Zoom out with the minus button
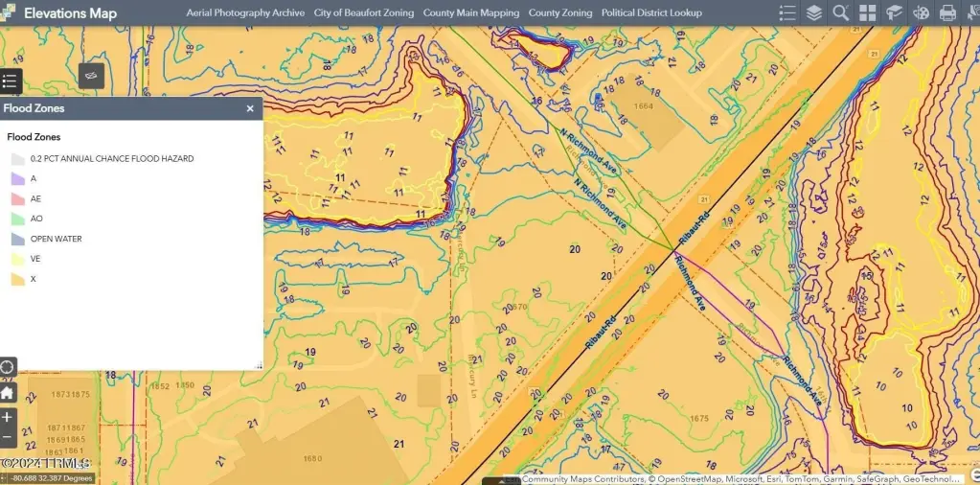This screenshot has width=980, height=485. pos(8,438)
